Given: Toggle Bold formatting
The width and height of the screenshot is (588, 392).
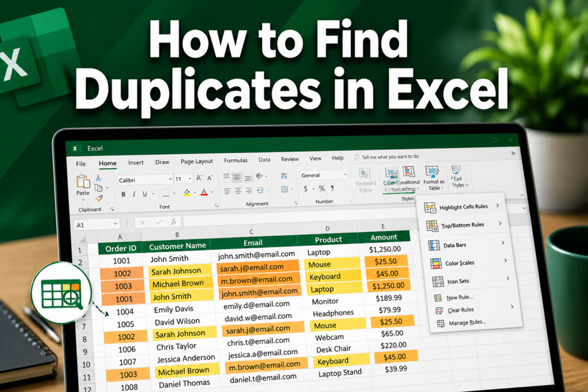Looking at the screenshot, I should pos(123,194).
